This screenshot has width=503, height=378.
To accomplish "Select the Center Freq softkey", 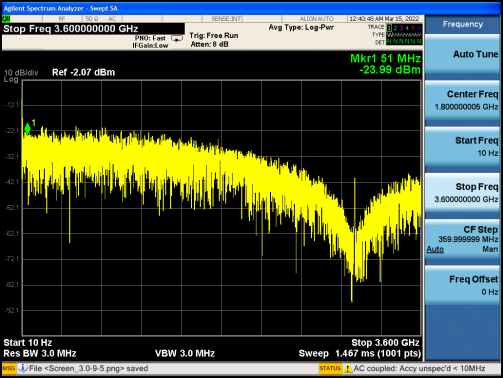I will [463, 100].
